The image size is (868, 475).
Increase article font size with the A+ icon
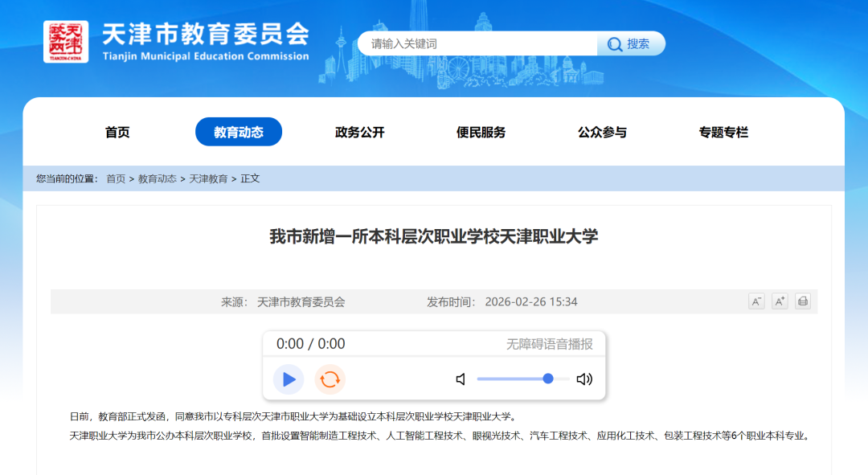point(779,301)
